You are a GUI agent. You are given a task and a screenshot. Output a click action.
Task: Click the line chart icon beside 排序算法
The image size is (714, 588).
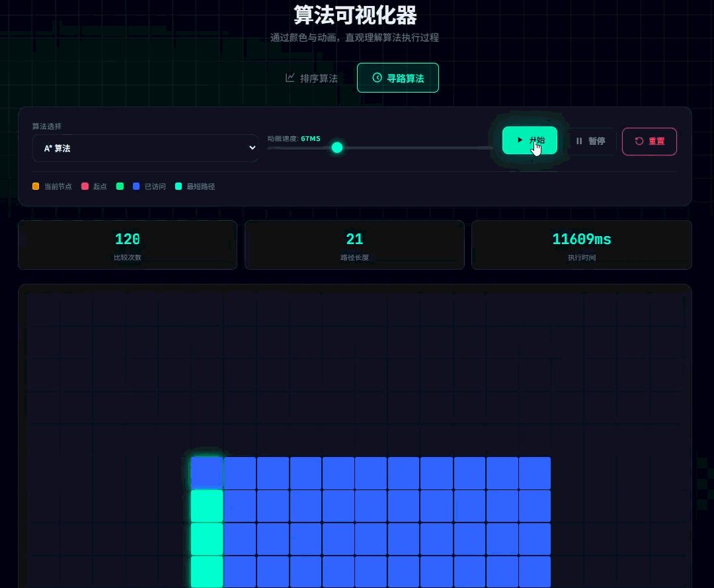(x=290, y=77)
